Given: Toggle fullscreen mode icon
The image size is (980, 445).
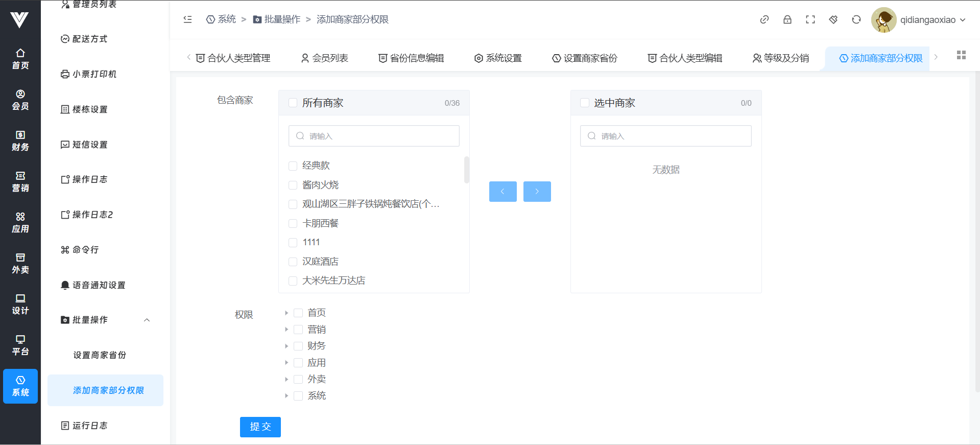Looking at the screenshot, I should [x=810, y=20].
